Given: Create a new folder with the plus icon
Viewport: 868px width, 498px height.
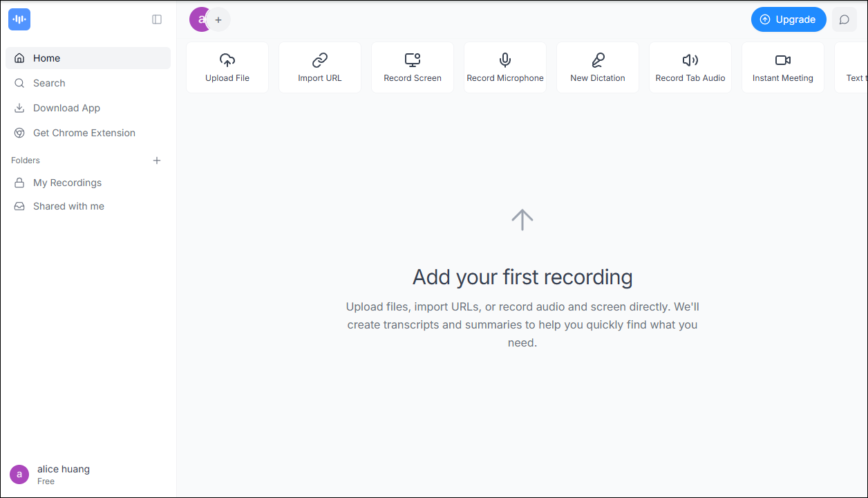Looking at the screenshot, I should [157, 160].
